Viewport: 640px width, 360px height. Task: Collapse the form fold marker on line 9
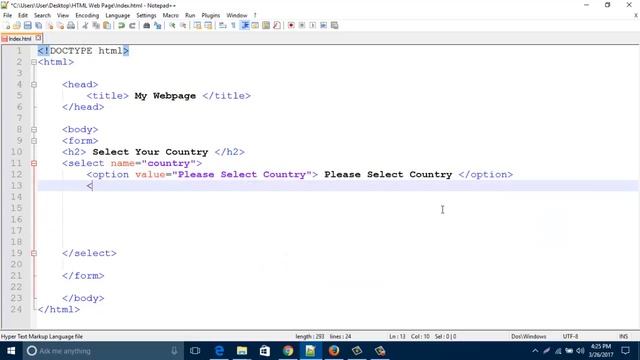[x=34, y=141]
